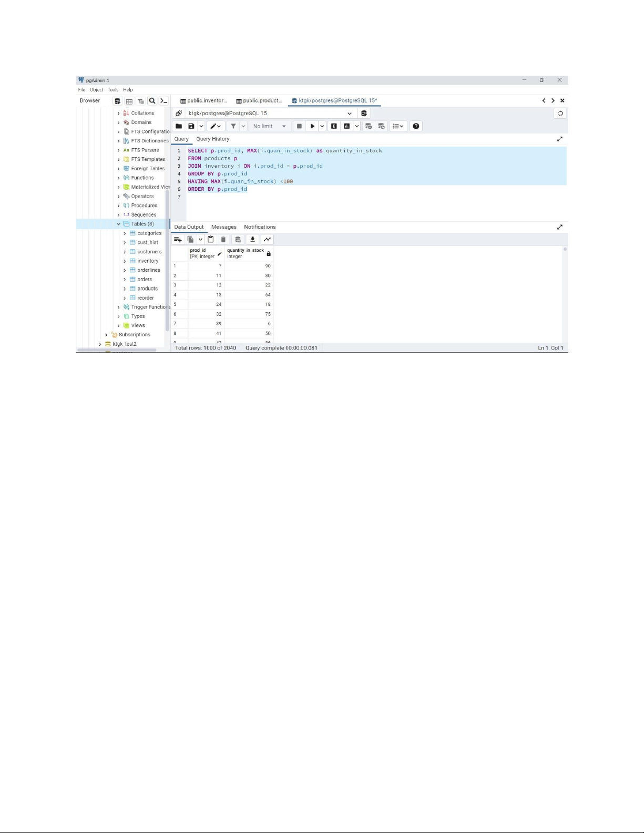Select the reorder table in tree
Viewport: 644px width, 833px height.
tap(146, 298)
